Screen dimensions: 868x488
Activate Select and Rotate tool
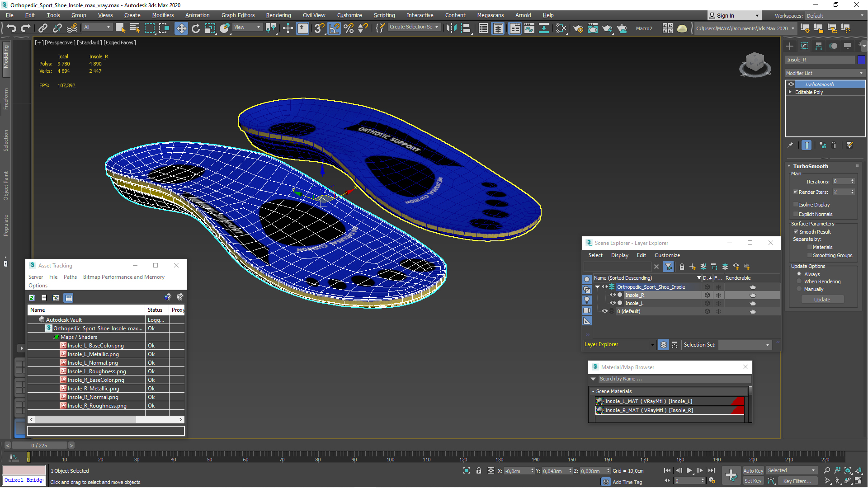[x=196, y=28]
